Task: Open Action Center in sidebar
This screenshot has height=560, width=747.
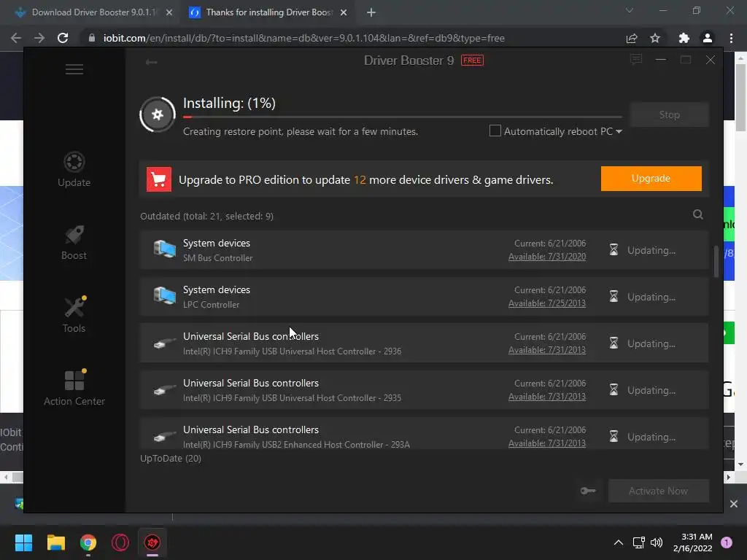Action: pyautogui.click(x=74, y=388)
